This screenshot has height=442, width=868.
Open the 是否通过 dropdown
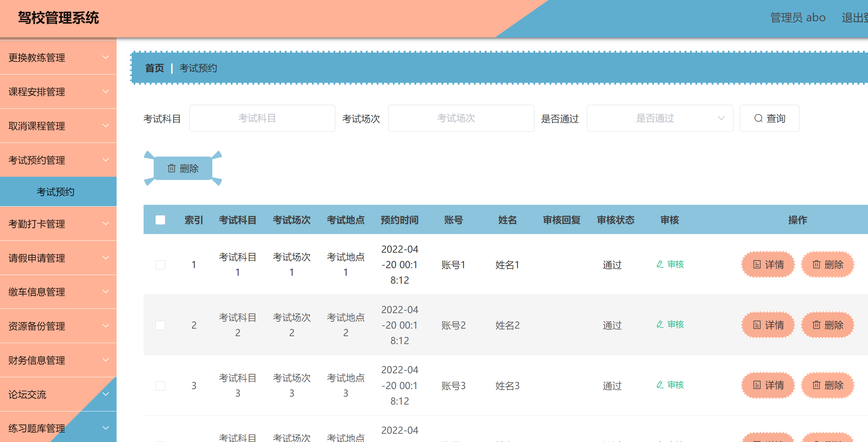pyautogui.click(x=660, y=118)
